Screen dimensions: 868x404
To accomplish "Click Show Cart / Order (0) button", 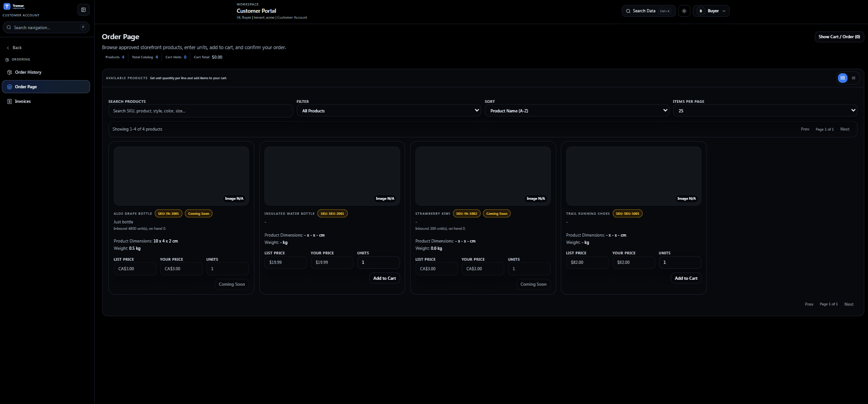I will [839, 37].
